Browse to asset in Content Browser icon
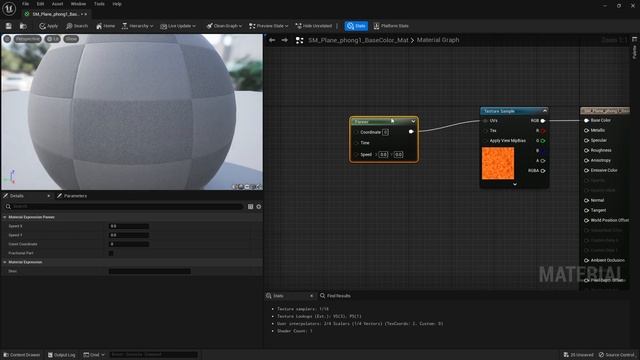 (23, 26)
